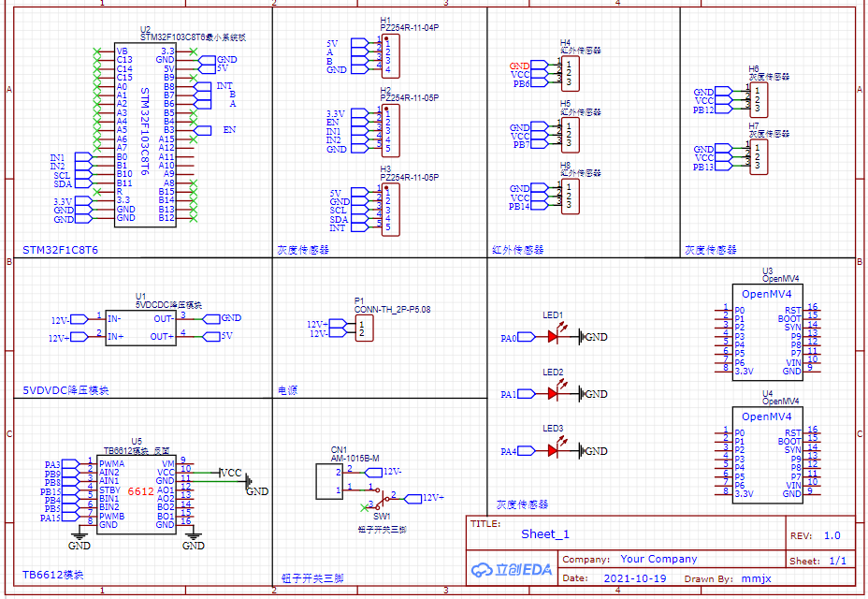Viewport: 868px width, 599px height.
Task: Select the SW1 toggle switch symbol
Action: 383,498
